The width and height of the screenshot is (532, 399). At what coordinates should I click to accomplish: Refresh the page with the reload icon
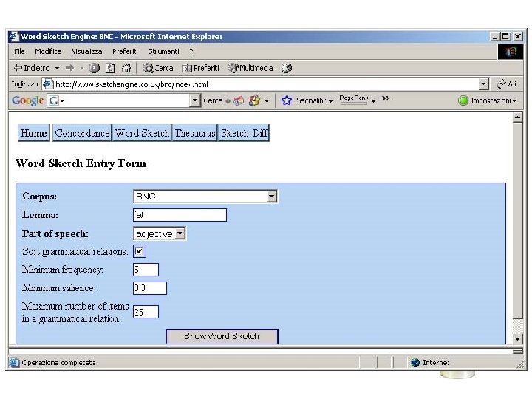coord(110,68)
